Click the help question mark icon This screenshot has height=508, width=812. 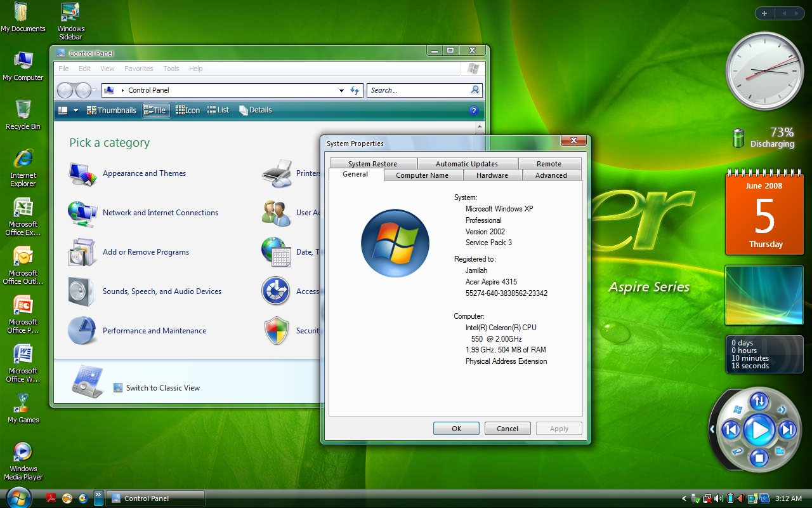click(x=473, y=110)
